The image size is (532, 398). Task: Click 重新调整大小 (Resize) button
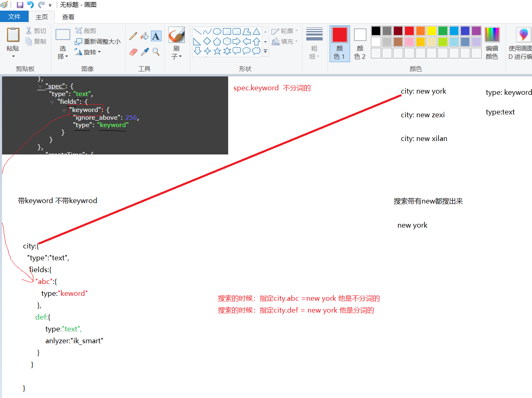[98, 41]
